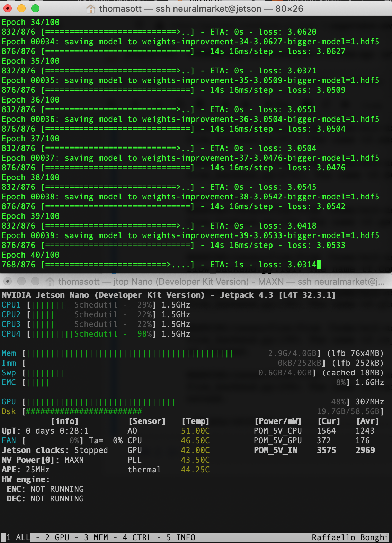Click the GPU frequency 307MHz
Screen dimensions: 392x543
[370, 402]
